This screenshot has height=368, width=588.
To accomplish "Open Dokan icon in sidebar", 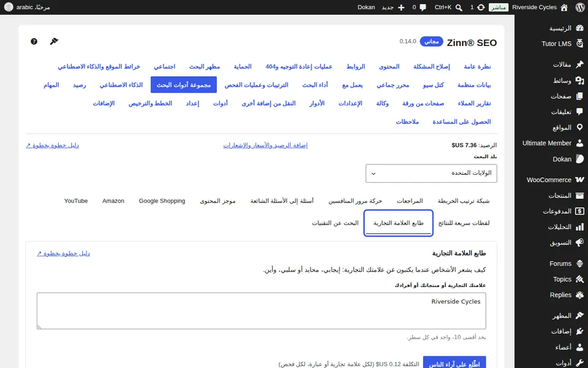I will pos(580,159).
